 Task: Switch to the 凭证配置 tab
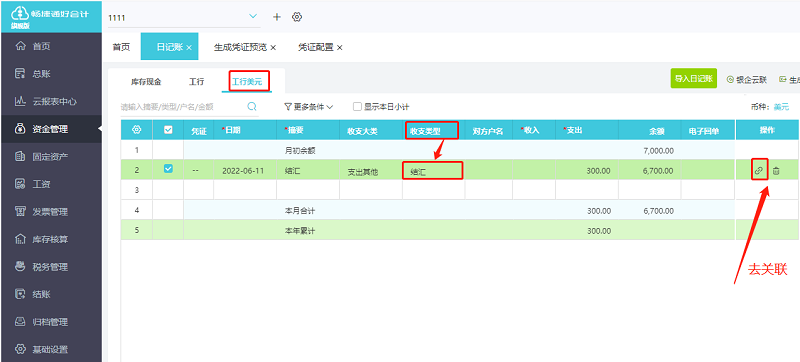316,47
